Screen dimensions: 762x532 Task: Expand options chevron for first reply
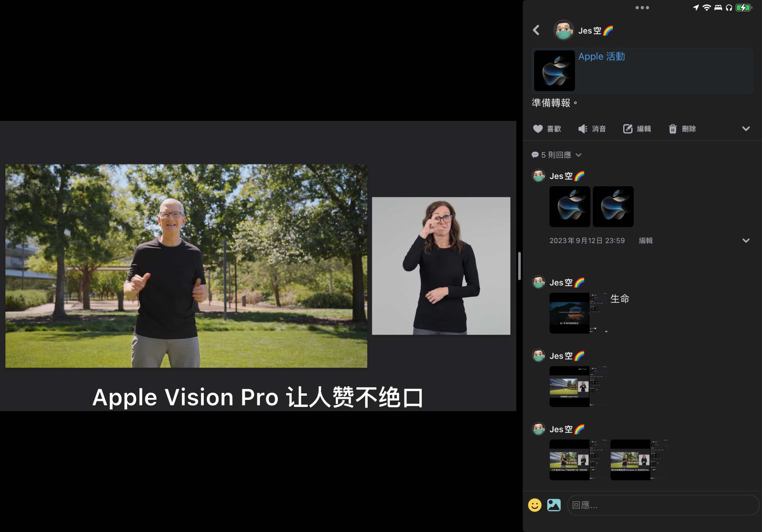tap(746, 241)
